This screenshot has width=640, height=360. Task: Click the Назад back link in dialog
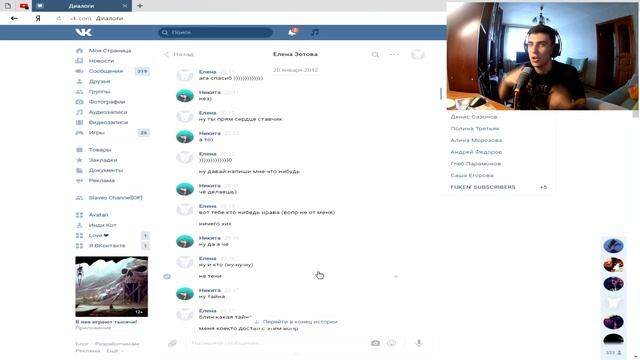[179, 54]
